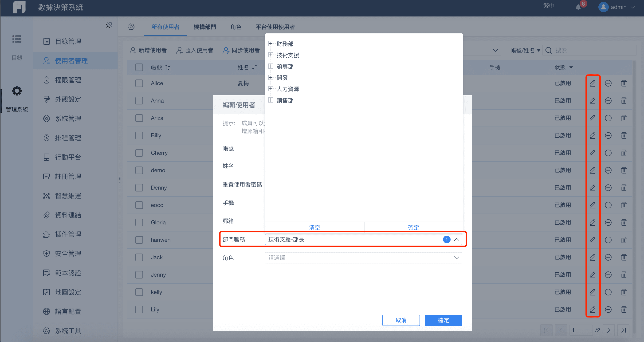Open the 平台使用使用者 tab

pos(275,27)
